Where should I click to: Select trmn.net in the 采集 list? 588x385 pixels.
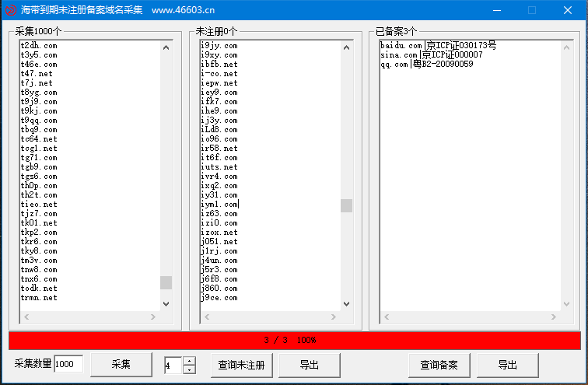point(39,298)
